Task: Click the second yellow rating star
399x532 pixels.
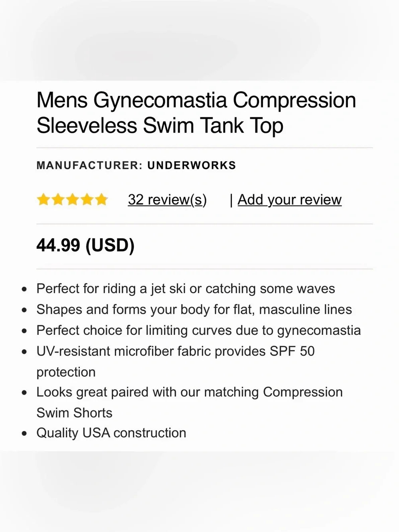Action: tap(58, 199)
